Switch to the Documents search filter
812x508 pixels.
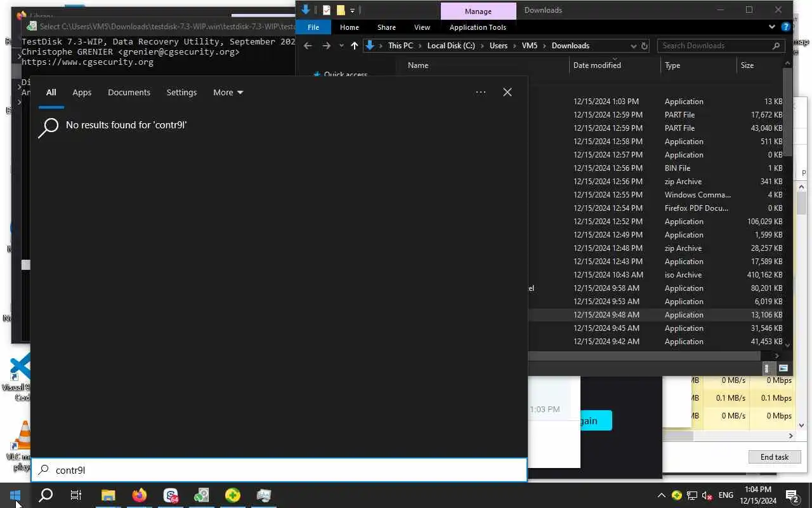click(129, 93)
